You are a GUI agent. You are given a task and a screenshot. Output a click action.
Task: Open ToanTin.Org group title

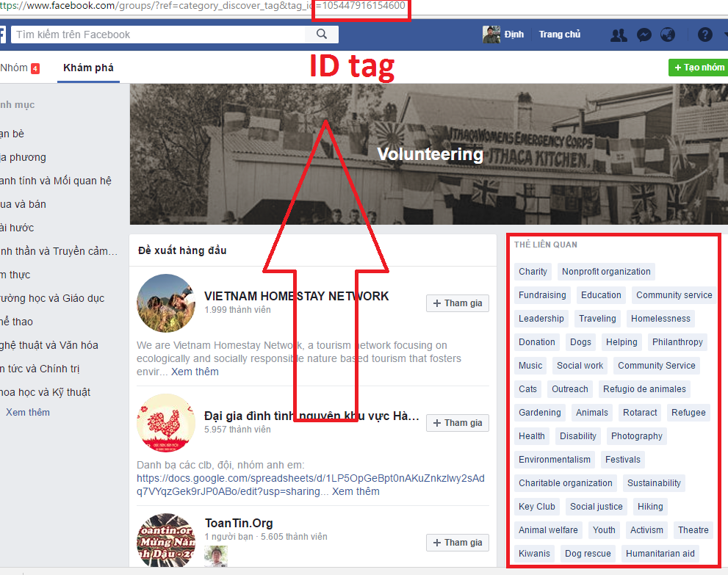pyautogui.click(x=239, y=523)
